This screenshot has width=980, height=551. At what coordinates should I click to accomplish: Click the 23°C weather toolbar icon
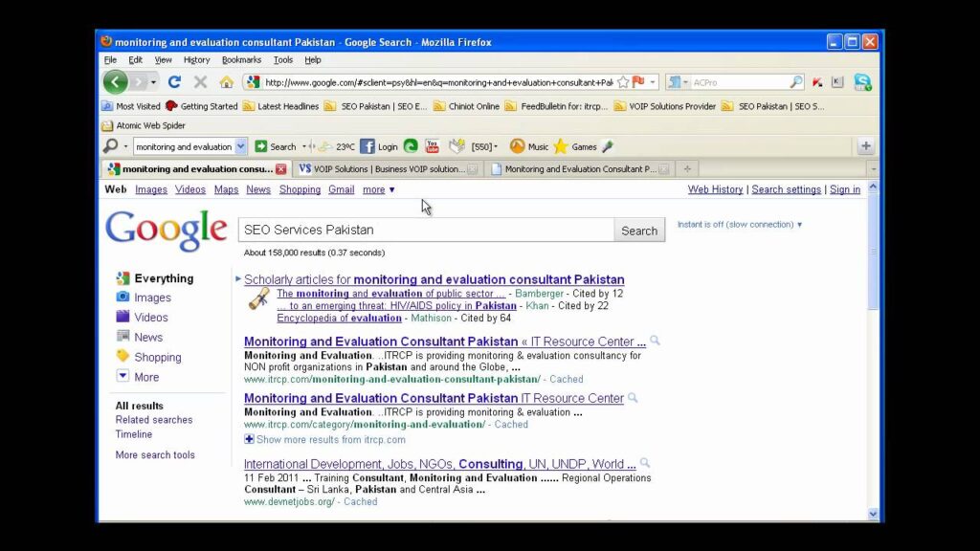[336, 146]
